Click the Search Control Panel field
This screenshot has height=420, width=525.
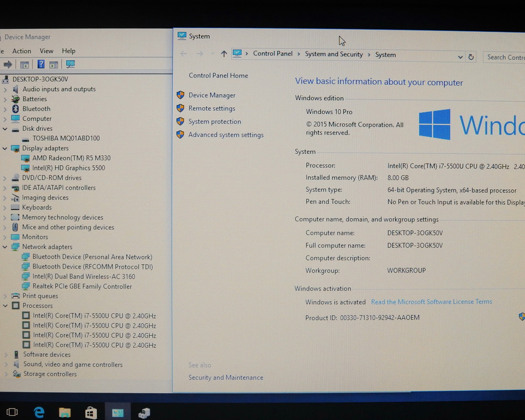point(504,57)
